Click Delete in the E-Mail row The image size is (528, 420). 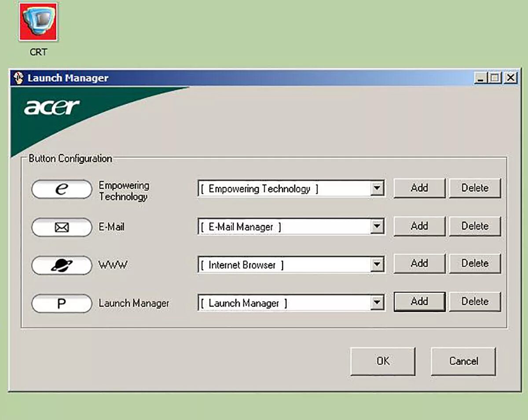tap(475, 226)
